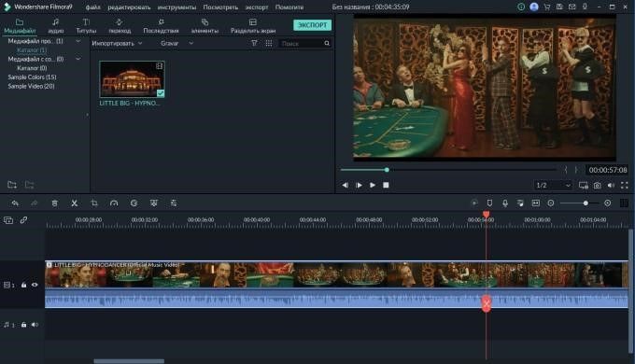Collapse the Медиафайл про... folder

(78, 41)
